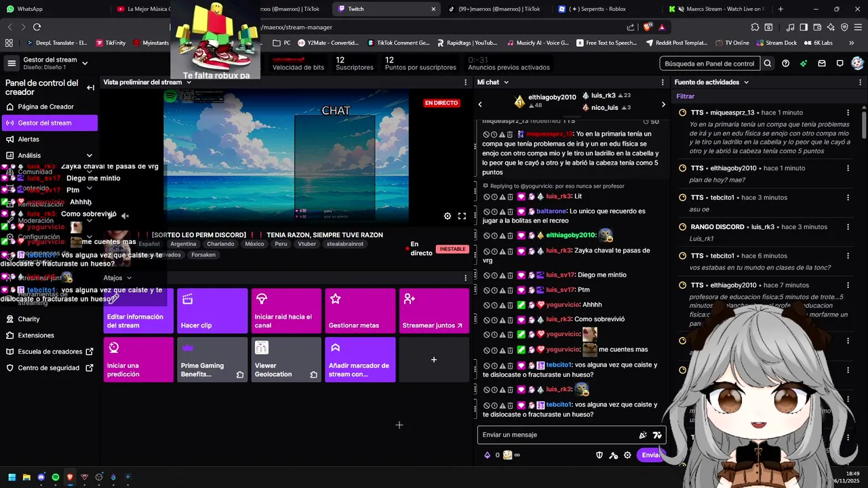Show previous leaderboard entry in chat
The width and height of the screenshot is (868, 488).
pyautogui.click(x=480, y=104)
